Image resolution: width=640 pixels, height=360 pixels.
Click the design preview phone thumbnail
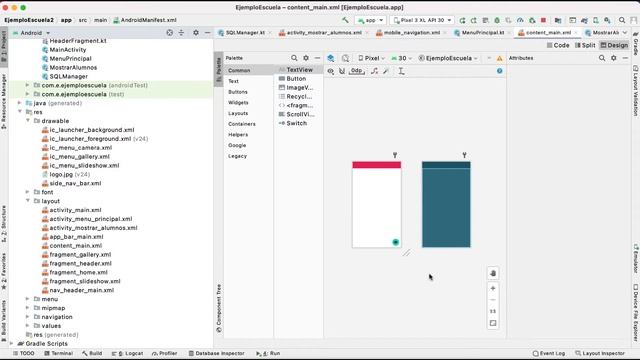(377, 204)
